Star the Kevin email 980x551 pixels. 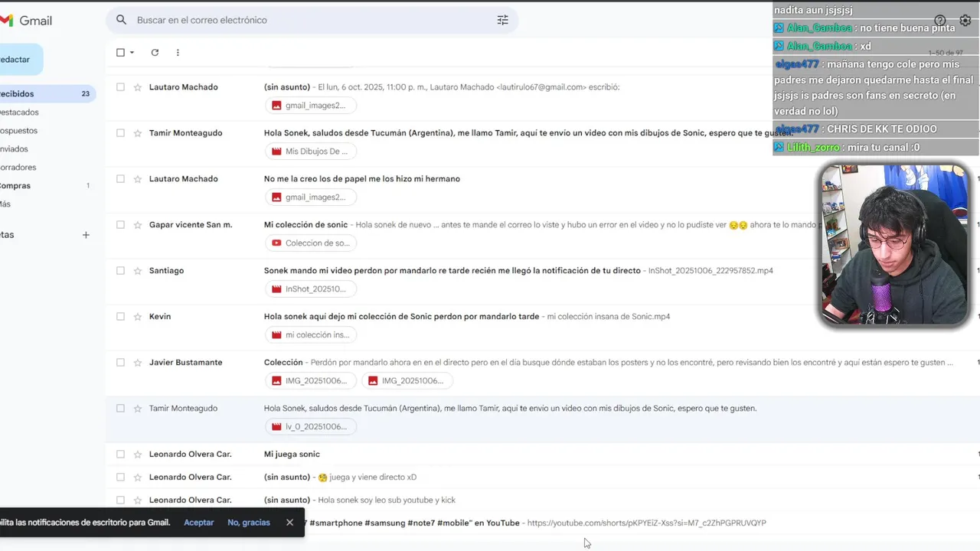pos(138,317)
